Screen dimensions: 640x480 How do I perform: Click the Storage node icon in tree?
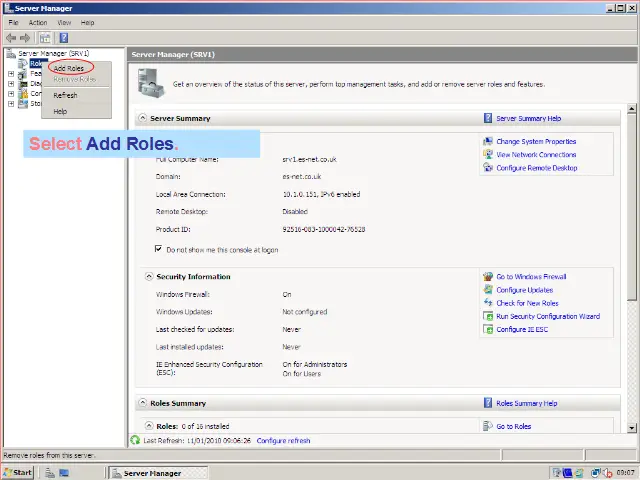click(x=23, y=104)
